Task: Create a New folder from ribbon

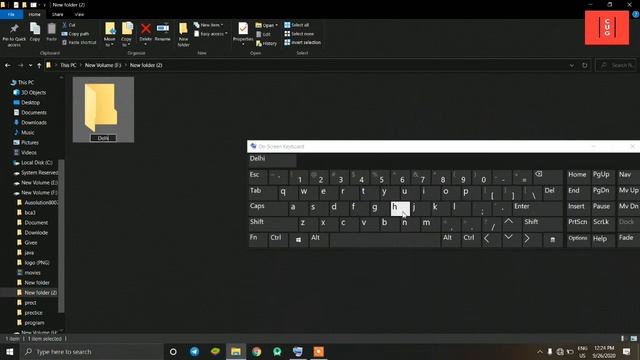Action: (183, 35)
